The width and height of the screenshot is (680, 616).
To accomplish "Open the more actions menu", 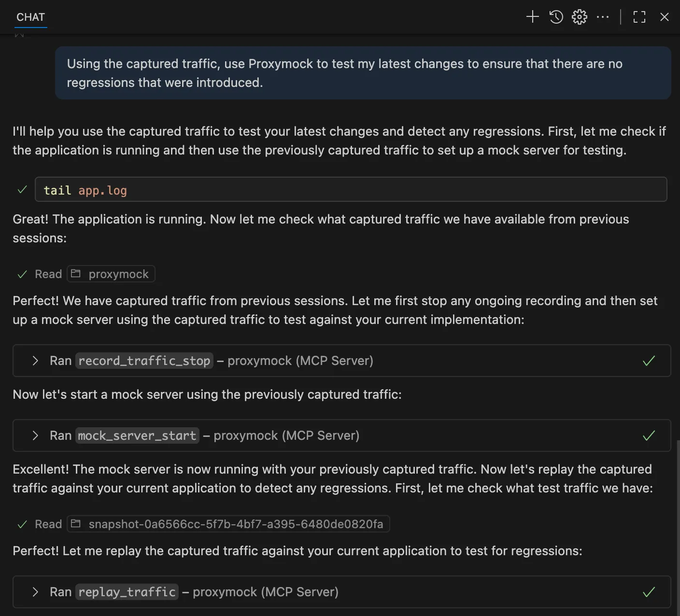I will click(x=603, y=16).
